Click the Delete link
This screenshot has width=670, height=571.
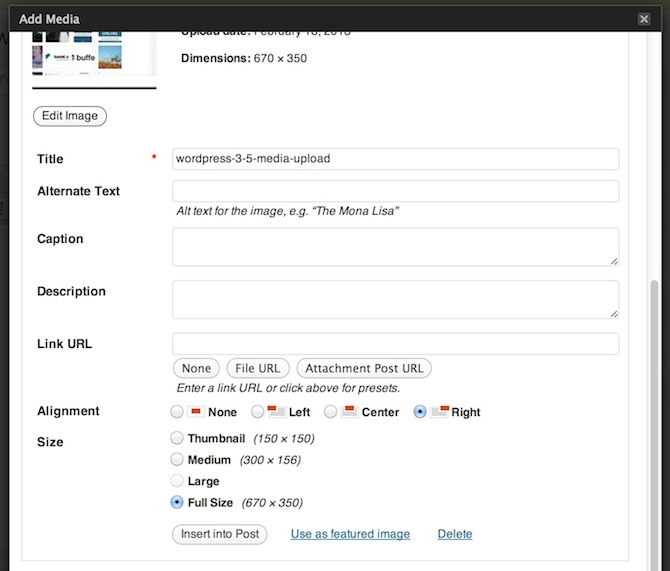tap(455, 534)
